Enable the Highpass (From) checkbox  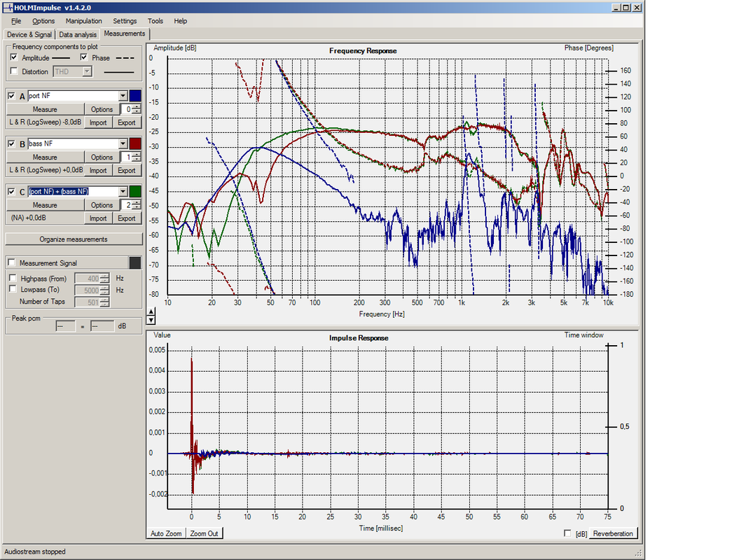(13, 279)
